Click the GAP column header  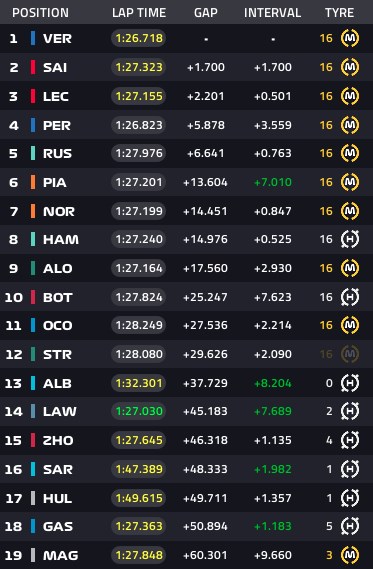pyautogui.click(x=206, y=13)
